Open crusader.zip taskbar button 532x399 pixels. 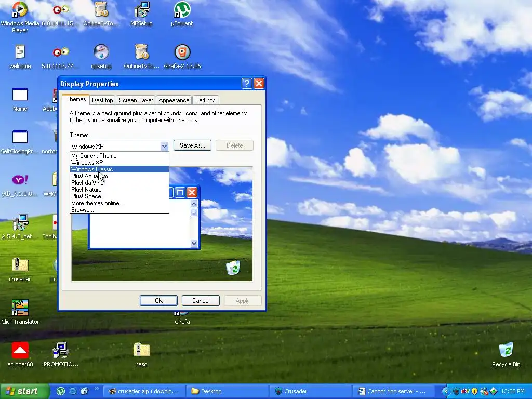coord(144,391)
